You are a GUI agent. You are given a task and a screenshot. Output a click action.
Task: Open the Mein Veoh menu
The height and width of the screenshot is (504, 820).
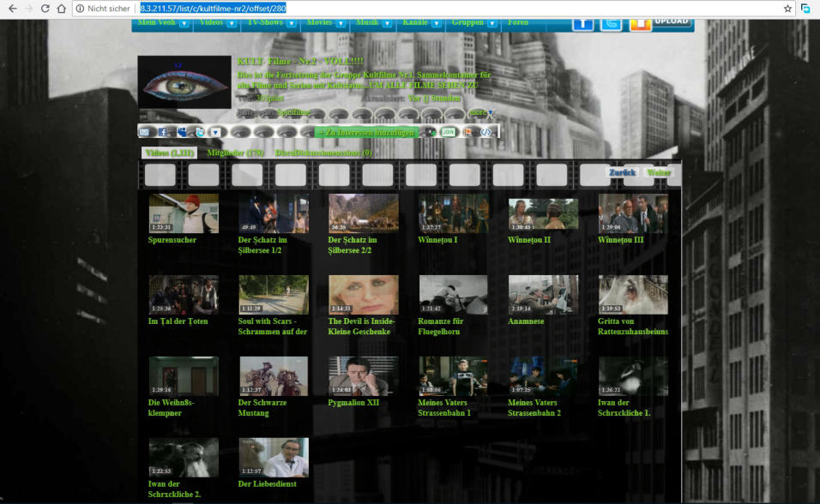156,22
